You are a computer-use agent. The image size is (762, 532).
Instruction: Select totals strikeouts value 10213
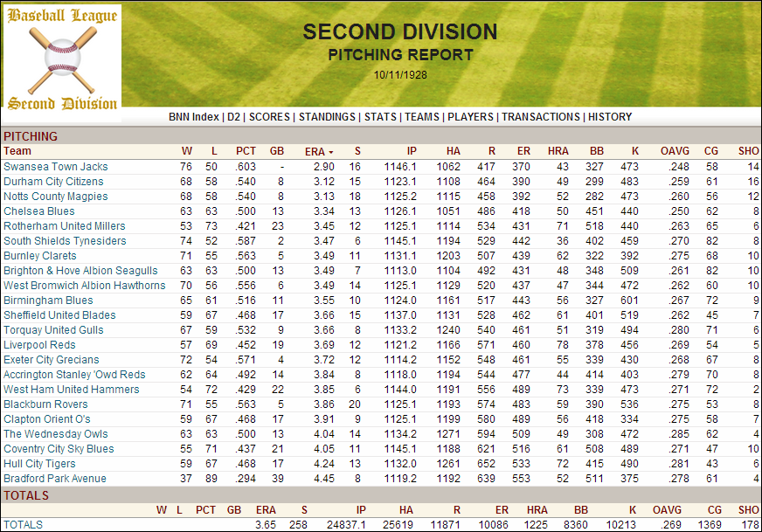[621, 525]
